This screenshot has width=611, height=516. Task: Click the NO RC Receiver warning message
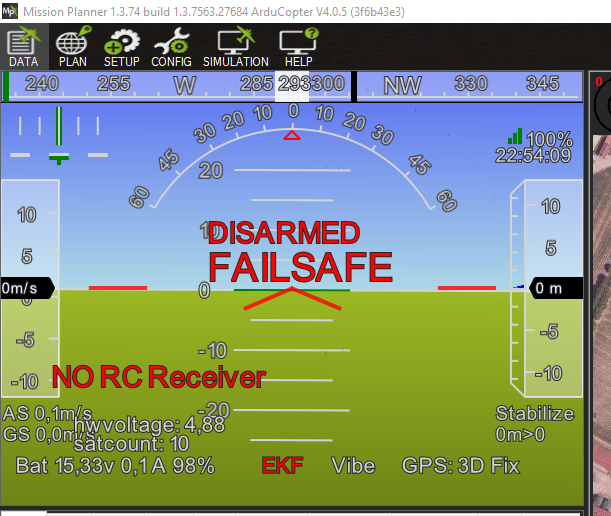click(x=159, y=377)
